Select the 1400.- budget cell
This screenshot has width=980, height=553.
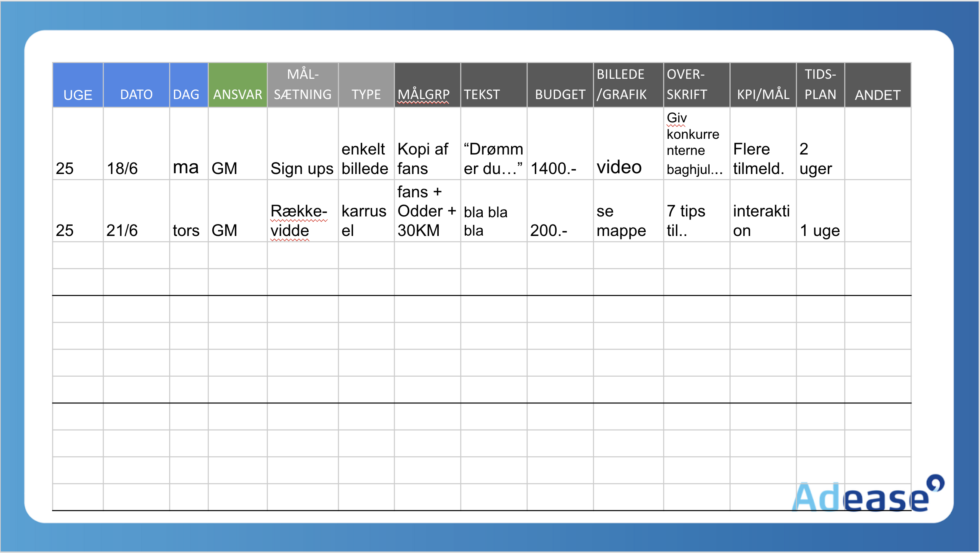(x=560, y=144)
